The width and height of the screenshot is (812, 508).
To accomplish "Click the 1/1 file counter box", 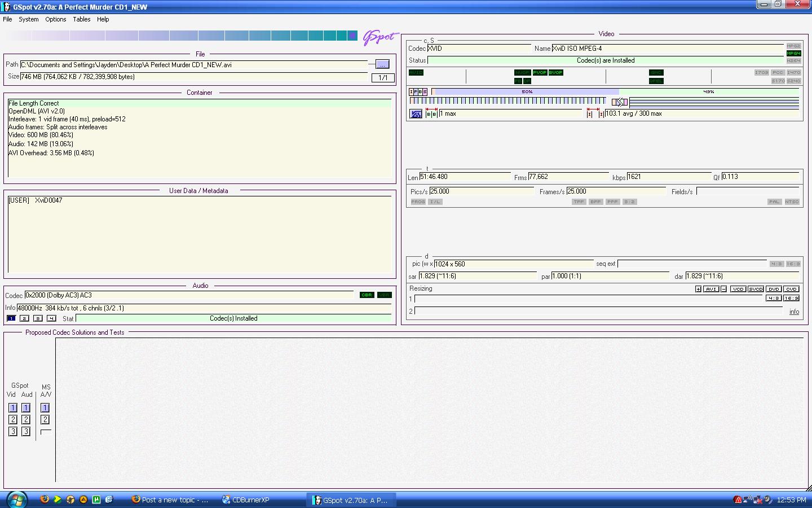I will (x=383, y=78).
